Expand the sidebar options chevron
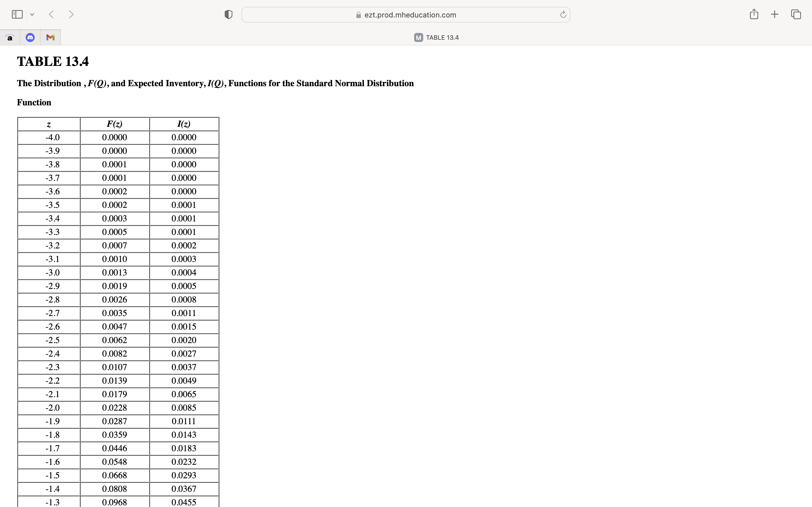 pos(32,14)
